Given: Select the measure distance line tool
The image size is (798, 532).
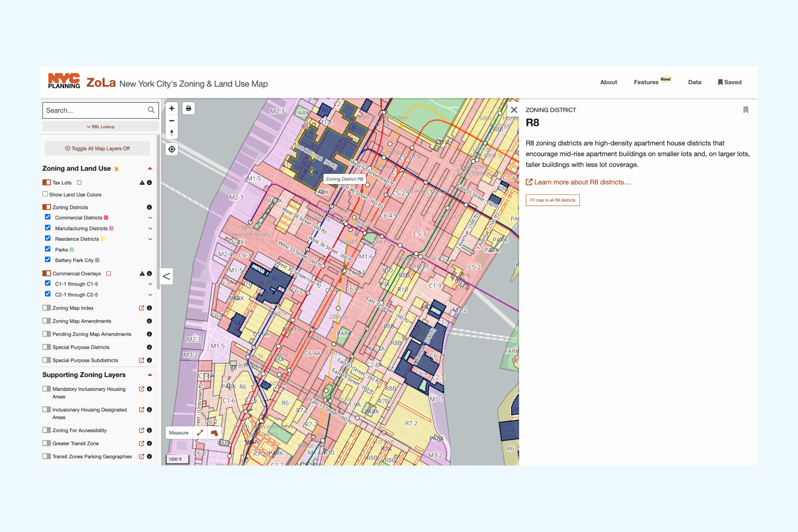Looking at the screenshot, I should point(200,433).
